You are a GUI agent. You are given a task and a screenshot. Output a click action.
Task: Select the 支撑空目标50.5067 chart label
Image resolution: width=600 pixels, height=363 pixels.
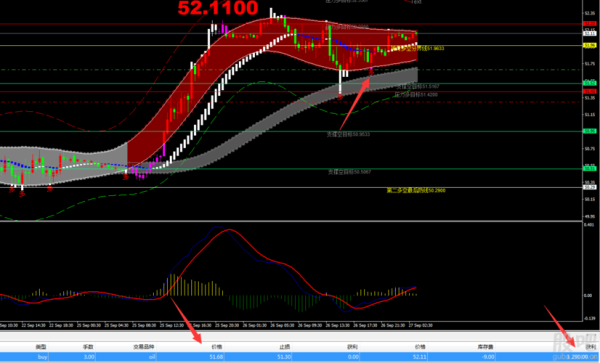(x=349, y=172)
